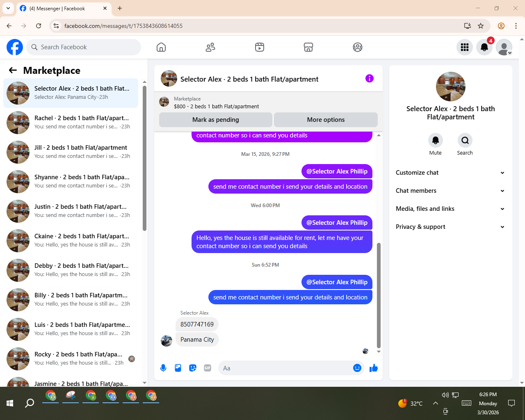Click browser reload button
Viewport: 525px width, 420px height.
pos(39,26)
